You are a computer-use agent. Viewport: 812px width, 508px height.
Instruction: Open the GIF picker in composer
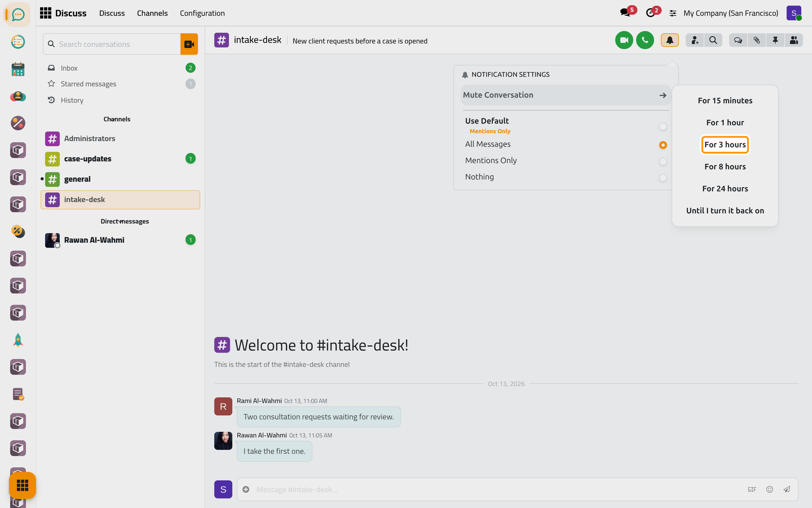pos(752,489)
